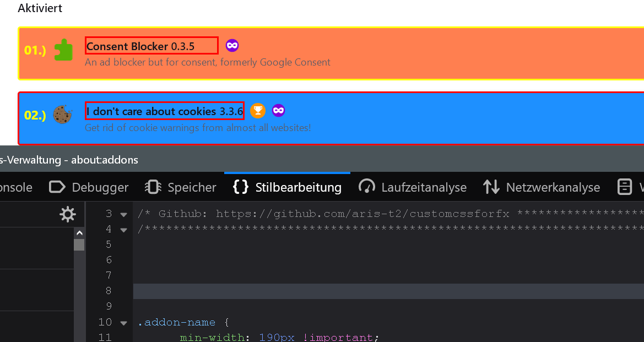Click the 'Get rid of cookie warnings' description

[198, 128]
